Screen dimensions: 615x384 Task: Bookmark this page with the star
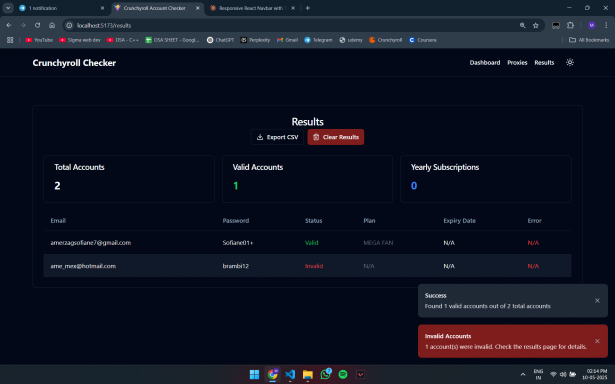point(536,25)
